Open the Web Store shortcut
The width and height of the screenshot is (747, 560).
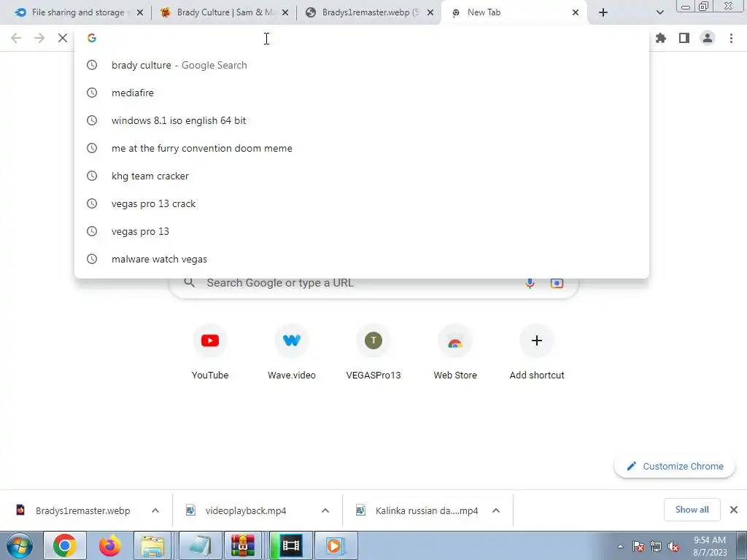coord(455,352)
